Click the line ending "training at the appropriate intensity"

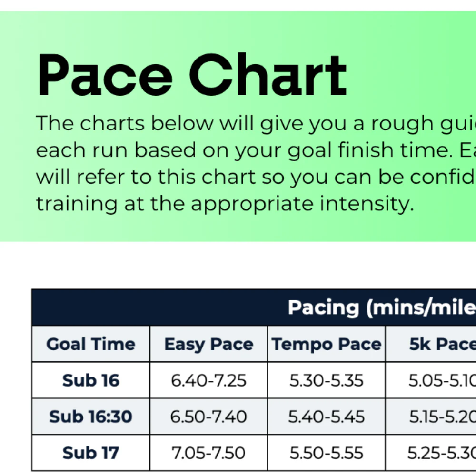pos(223,204)
